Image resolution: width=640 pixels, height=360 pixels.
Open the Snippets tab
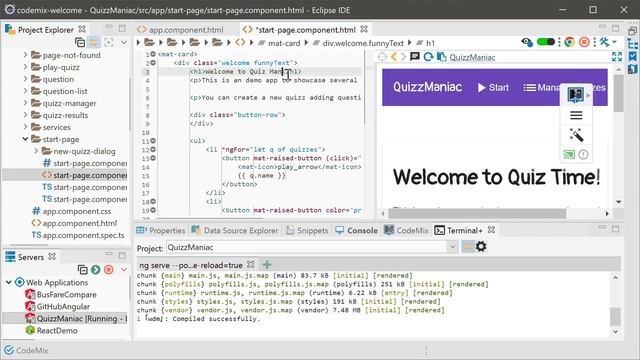coord(307,231)
